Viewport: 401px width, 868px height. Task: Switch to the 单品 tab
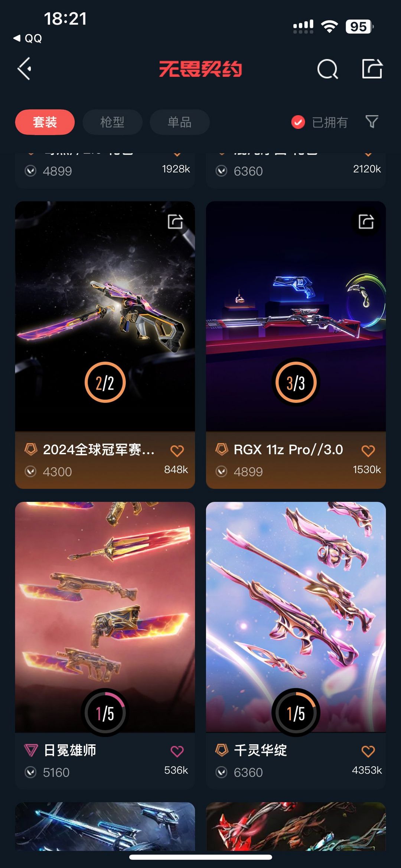click(x=180, y=122)
